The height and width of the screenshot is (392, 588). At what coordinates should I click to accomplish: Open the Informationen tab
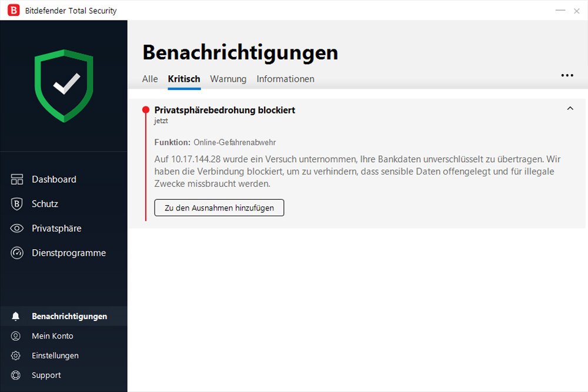(x=285, y=79)
